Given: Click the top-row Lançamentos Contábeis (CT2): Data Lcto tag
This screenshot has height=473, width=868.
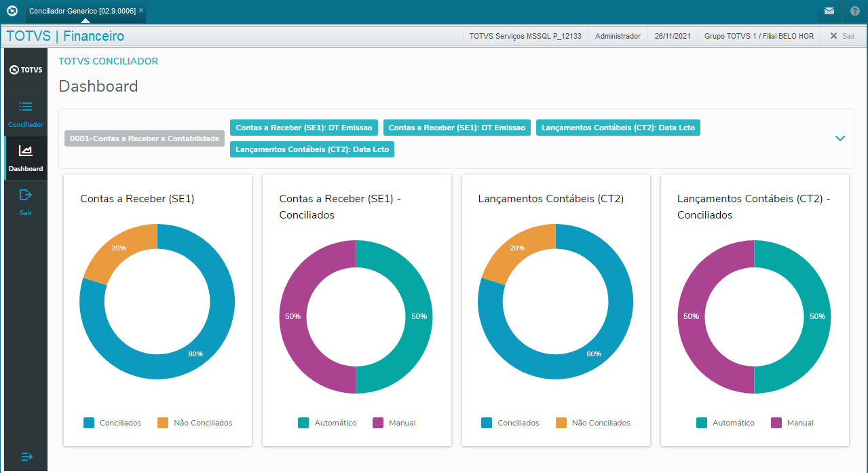Looking at the screenshot, I should [618, 128].
